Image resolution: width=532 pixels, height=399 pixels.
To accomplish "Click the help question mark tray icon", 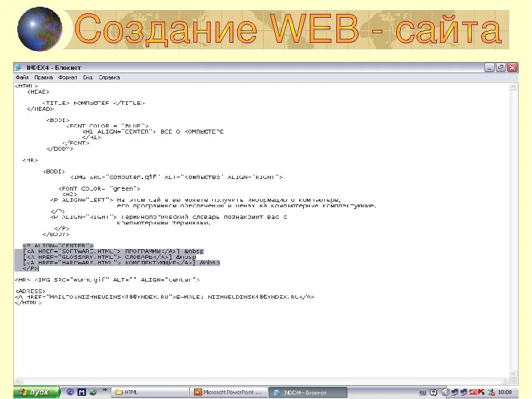I will click(x=433, y=392).
